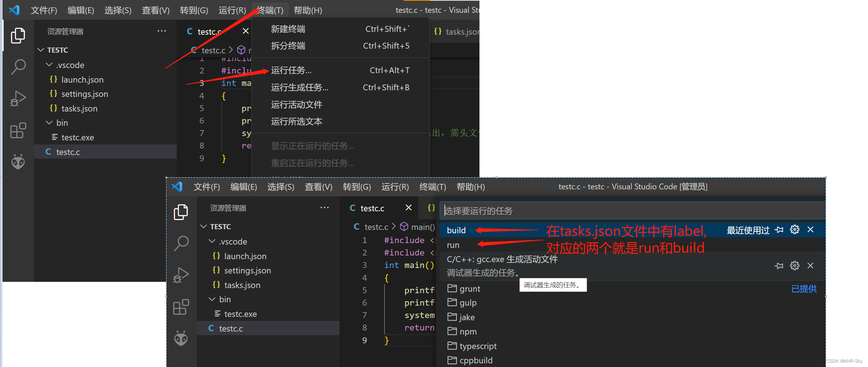Select testc.c file in upper window explorer
Image resolution: width=868 pixels, height=367 pixels.
[x=105, y=152]
